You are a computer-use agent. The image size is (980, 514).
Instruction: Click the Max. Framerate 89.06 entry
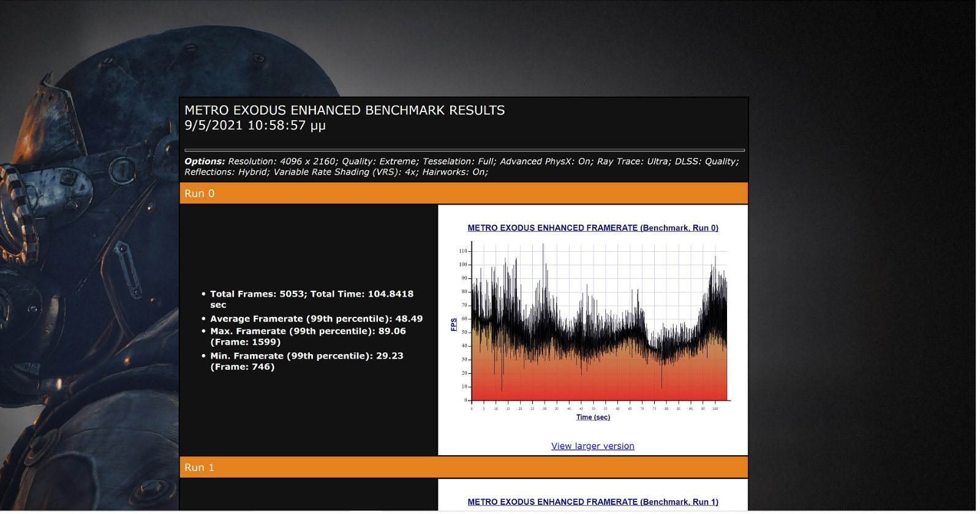pos(308,336)
